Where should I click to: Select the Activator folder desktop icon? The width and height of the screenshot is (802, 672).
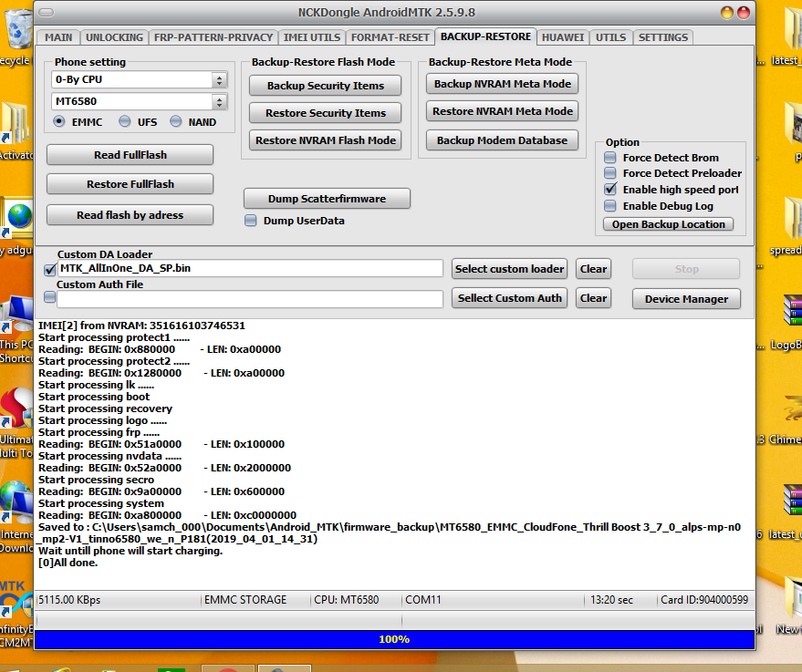(16, 130)
